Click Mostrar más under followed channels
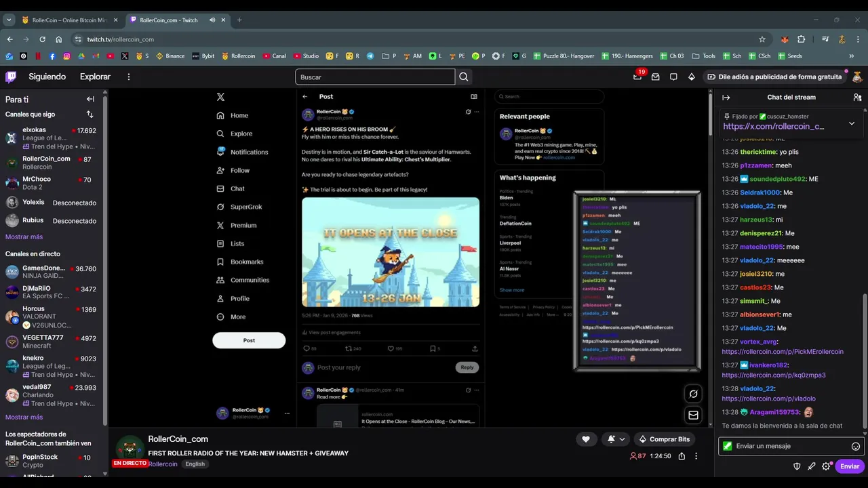868x488 pixels. click(24, 237)
